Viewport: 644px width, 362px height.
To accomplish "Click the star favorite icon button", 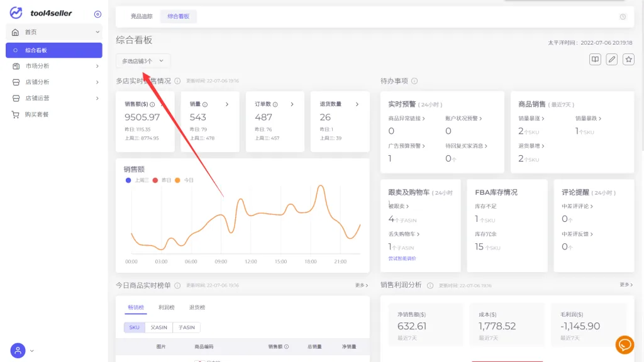I will click(x=628, y=60).
